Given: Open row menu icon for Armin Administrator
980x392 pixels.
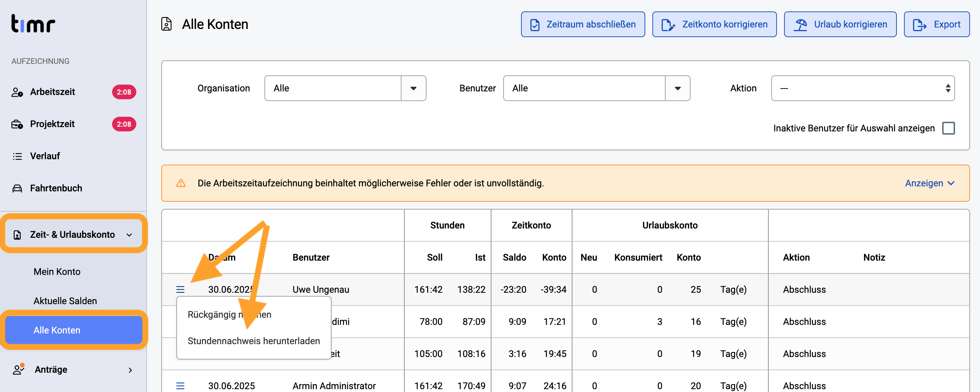Looking at the screenshot, I should pyautogui.click(x=180, y=386).
